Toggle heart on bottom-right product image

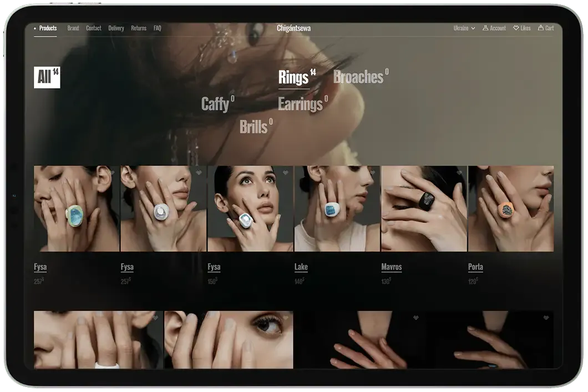point(546,318)
